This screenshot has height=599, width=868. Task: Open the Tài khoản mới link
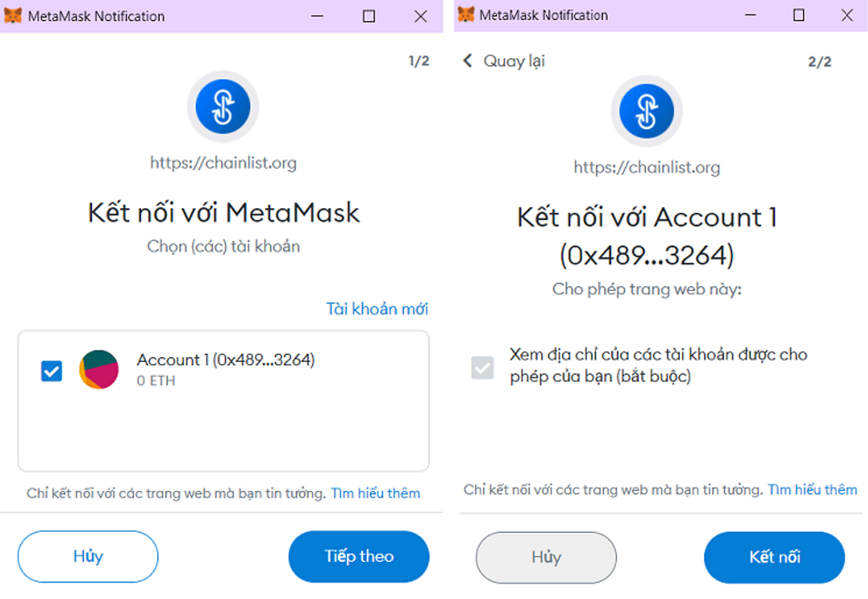pos(377,309)
